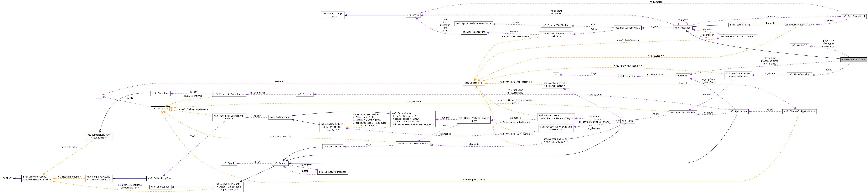Click the ns3::Object::Aggregates node
This screenshot has width=868, height=193.
click(333, 172)
